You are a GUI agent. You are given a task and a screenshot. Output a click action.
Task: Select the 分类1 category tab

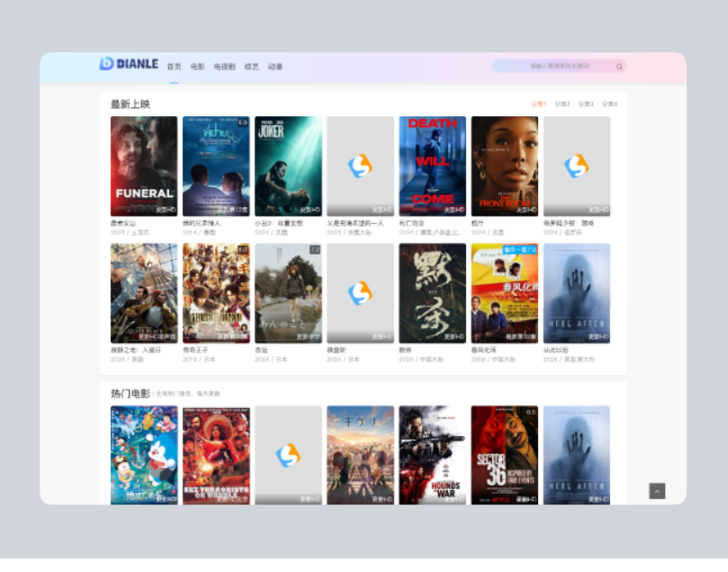click(538, 104)
